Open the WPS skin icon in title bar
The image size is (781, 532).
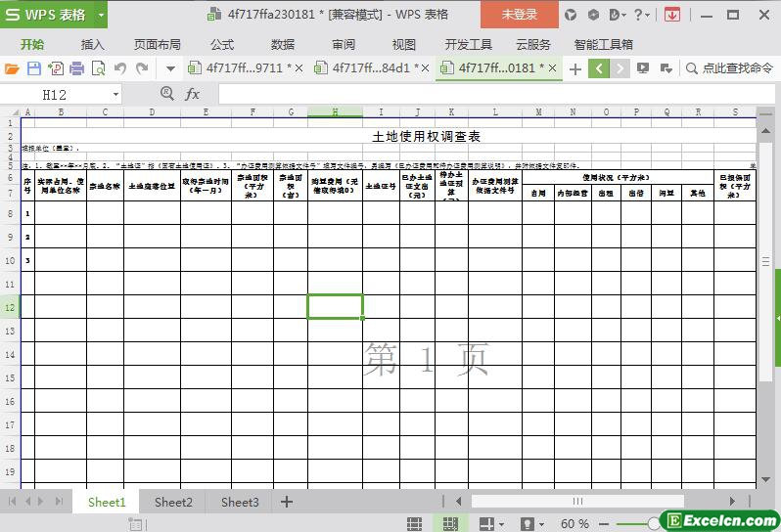click(571, 15)
